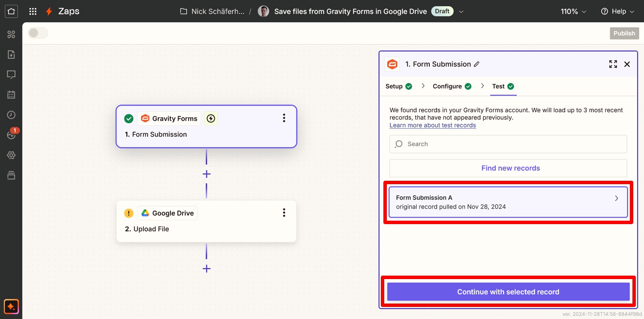Click the panel header Gravity Forms icon
The width and height of the screenshot is (644, 319).
pyautogui.click(x=392, y=64)
